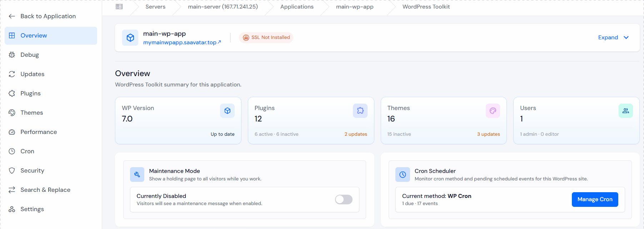Click the Cron clock icon in sidebar
Image resolution: width=644 pixels, height=229 pixels.
(x=12, y=151)
